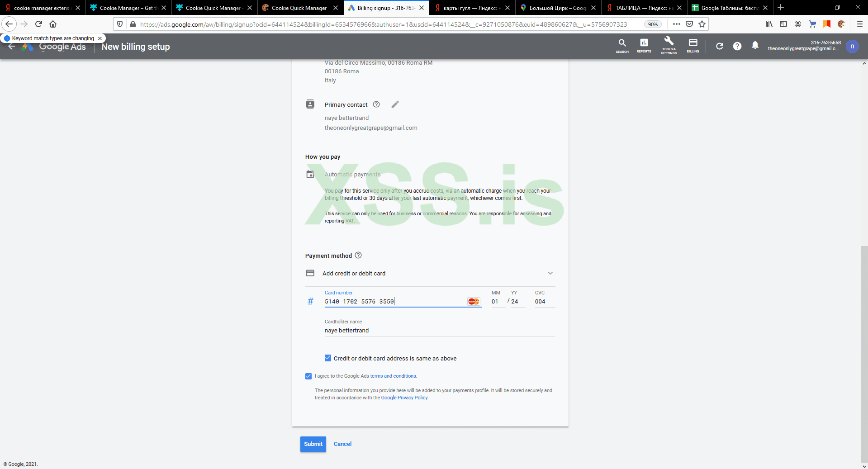The width and height of the screenshot is (868, 469).
Task: Reload the page in the browser
Action: (38, 24)
